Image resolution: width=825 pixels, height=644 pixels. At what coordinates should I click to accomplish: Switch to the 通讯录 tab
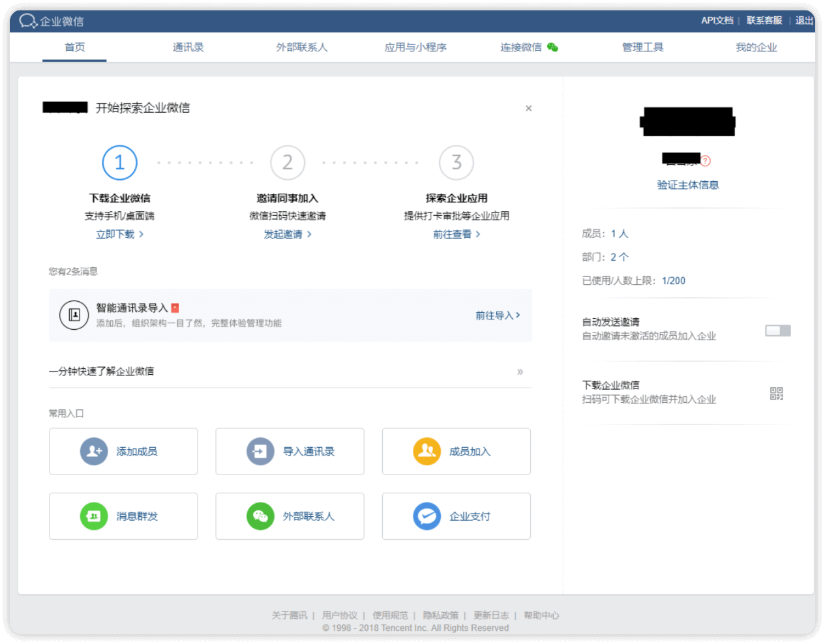click(188, 47)
